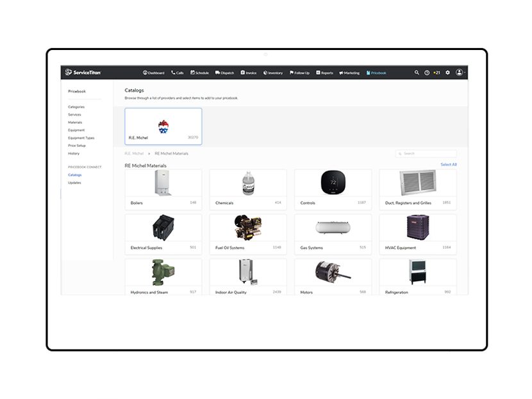
Task: Select the R.E. Michel catalog card
Action: [163, 126]
